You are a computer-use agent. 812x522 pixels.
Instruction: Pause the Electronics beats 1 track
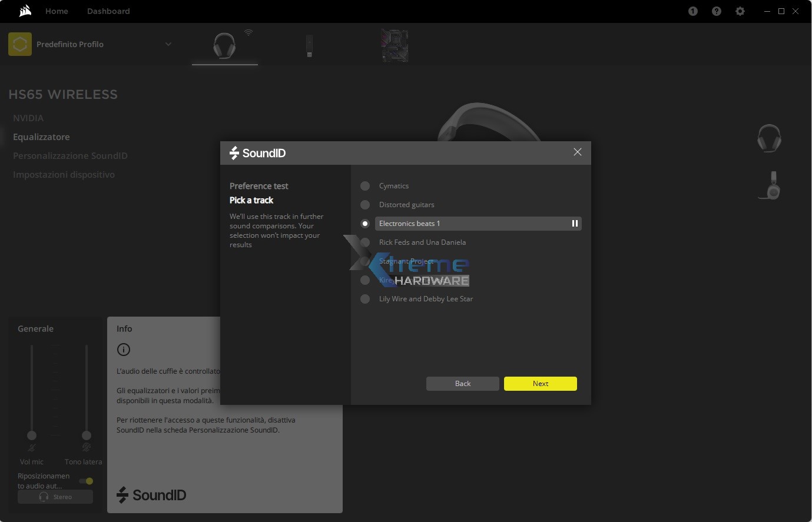(575, 224)
